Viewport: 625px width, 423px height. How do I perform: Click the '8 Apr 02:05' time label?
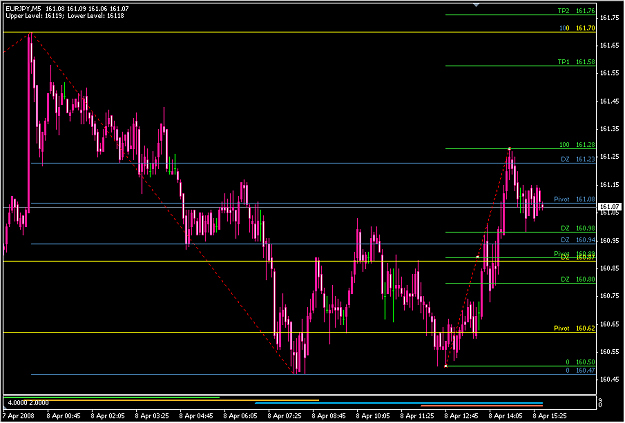tap(108, 416)
